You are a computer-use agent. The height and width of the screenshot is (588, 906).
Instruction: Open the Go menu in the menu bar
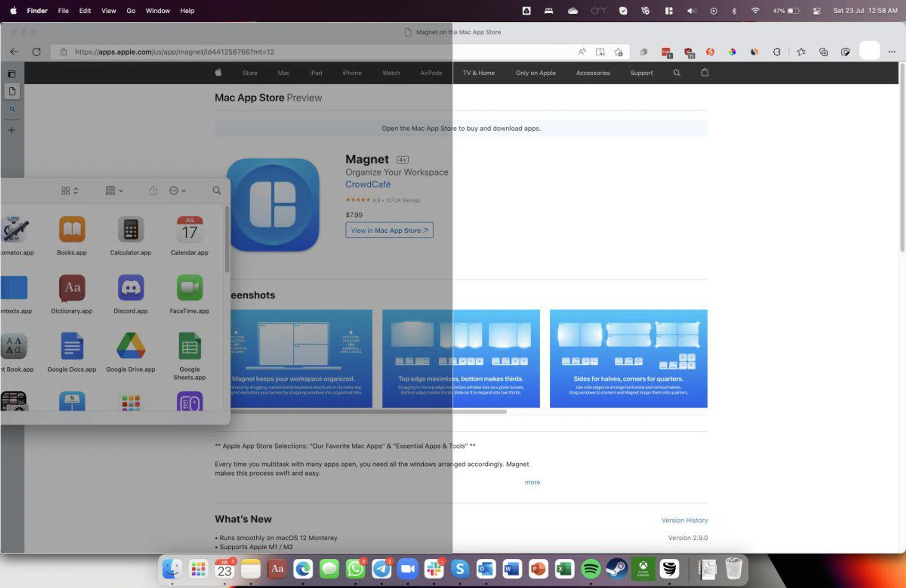pyautogui.click(x=131, y=11)
